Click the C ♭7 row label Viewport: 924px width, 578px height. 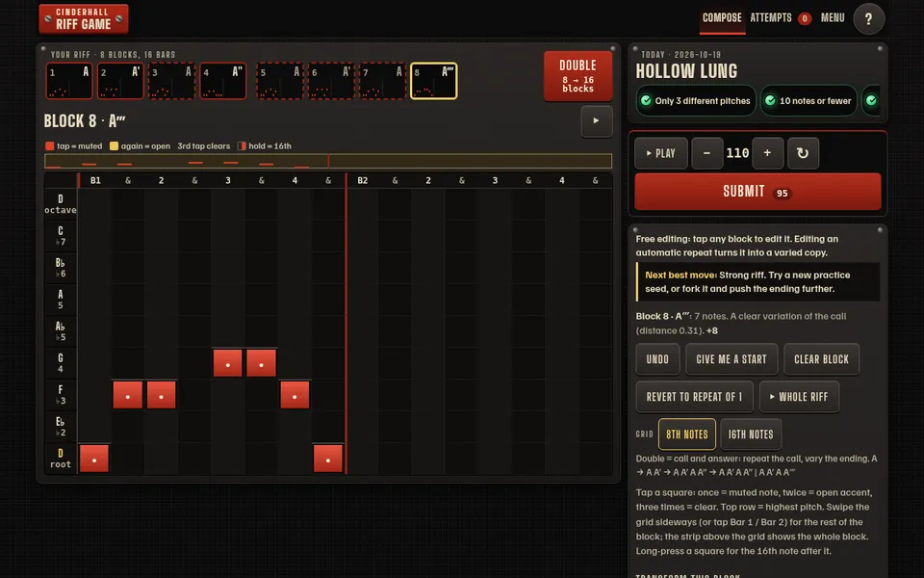pyautogui.click(x=60, y=236)
